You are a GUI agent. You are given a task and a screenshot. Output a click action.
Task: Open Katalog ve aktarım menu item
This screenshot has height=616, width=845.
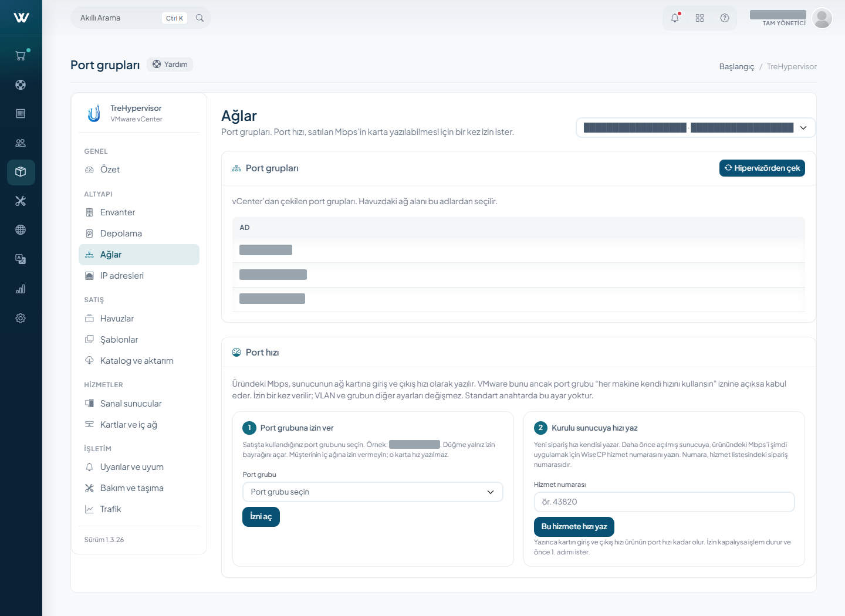point(139,361)
